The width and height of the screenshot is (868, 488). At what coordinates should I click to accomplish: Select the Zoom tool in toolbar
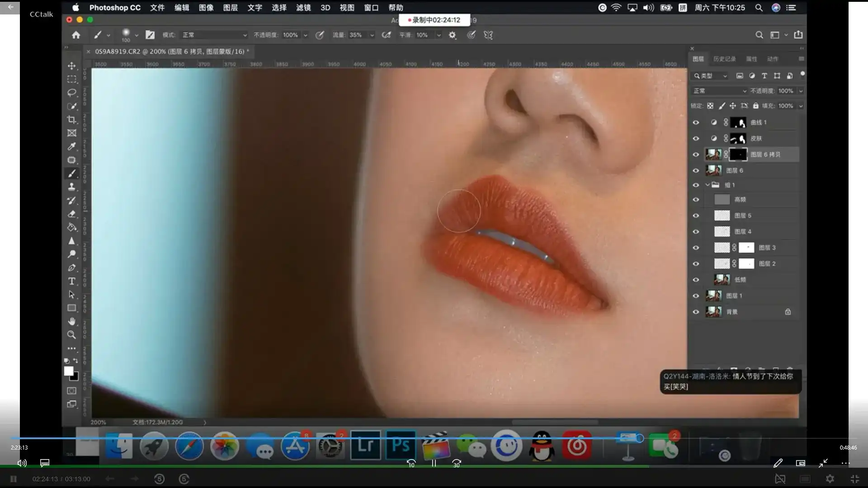tap(71, 335)
